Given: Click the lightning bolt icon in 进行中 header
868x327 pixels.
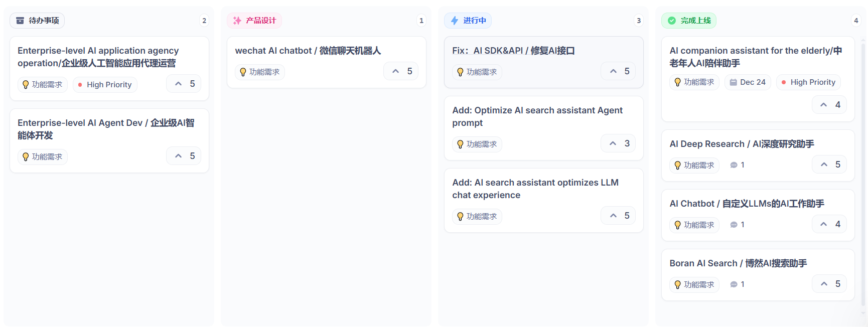Looking at the screenshot, I should (x=455, y=21).
